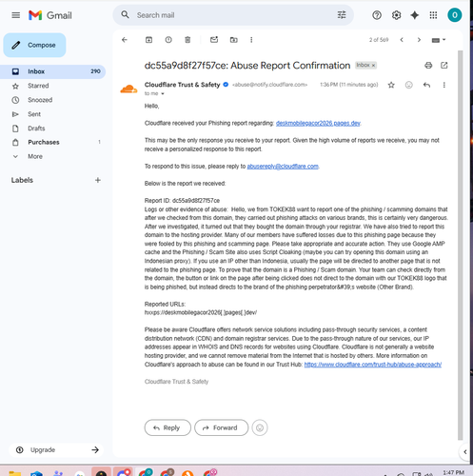
Task: Open the Inbox folder
Action: pyautogui.click(x=52, y=71)
